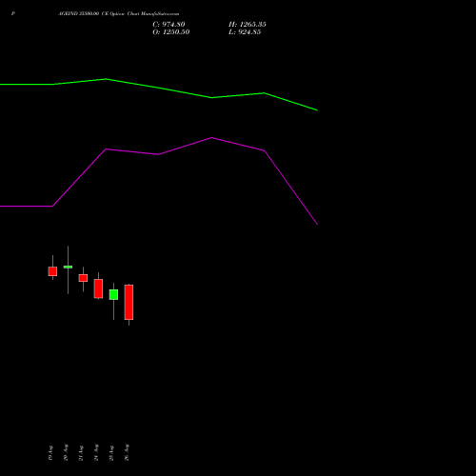Click the high value 1265.35 text
The width and height of the screenshot is (476, 476).
click(248, 25)
